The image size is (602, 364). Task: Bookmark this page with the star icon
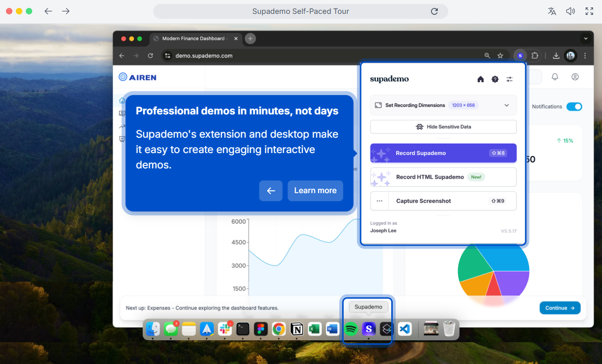[500, 55]
